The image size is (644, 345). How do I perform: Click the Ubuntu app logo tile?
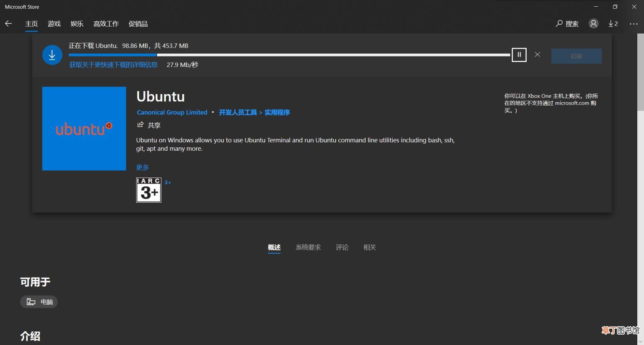[84, 129]
